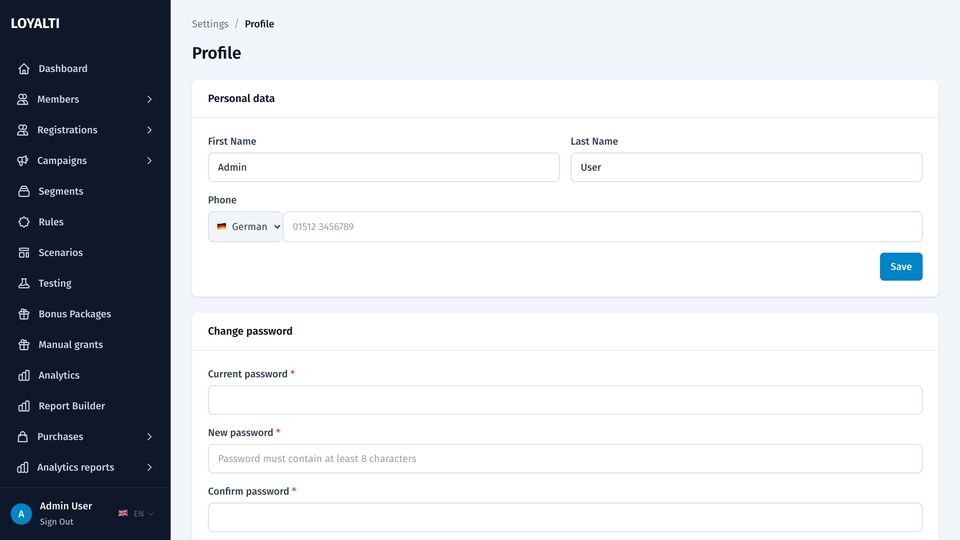Click the Sign Out link
The width and height of the screenshot is (960, 540).
56,522
